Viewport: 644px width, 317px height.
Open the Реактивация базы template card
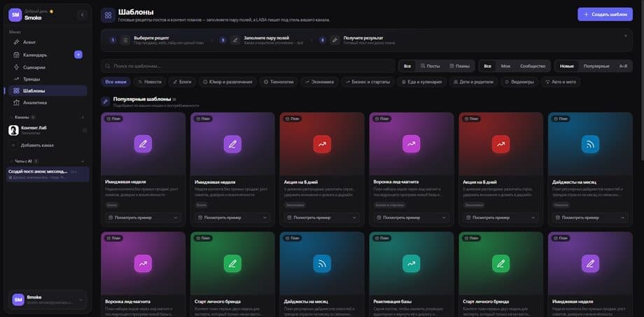pos(411,274)
